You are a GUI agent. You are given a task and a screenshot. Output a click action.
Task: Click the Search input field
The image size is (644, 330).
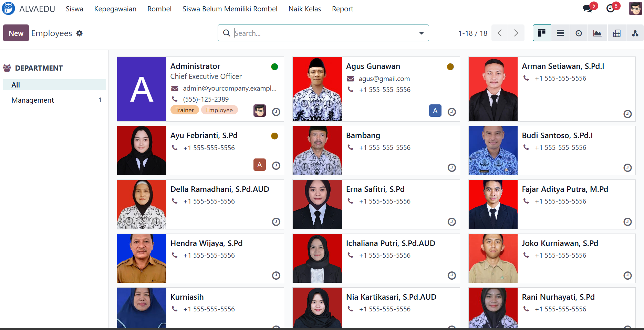tap(323, 33)
